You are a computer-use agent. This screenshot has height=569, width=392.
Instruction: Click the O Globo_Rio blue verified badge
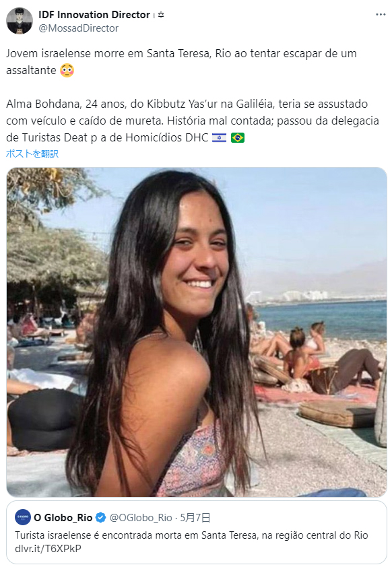coord(100,517)
